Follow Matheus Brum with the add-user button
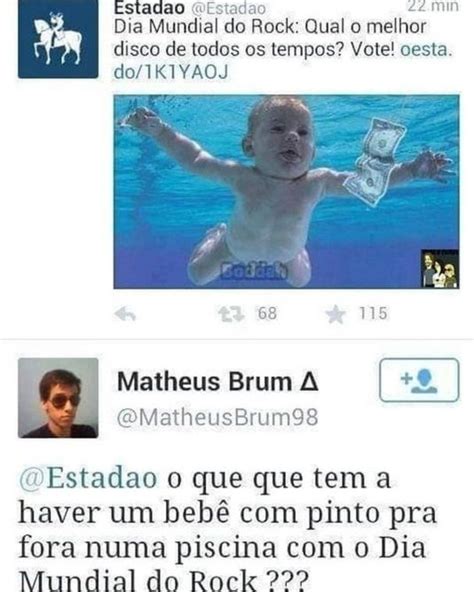The image size is (474, 592). (x=419, y=380)
